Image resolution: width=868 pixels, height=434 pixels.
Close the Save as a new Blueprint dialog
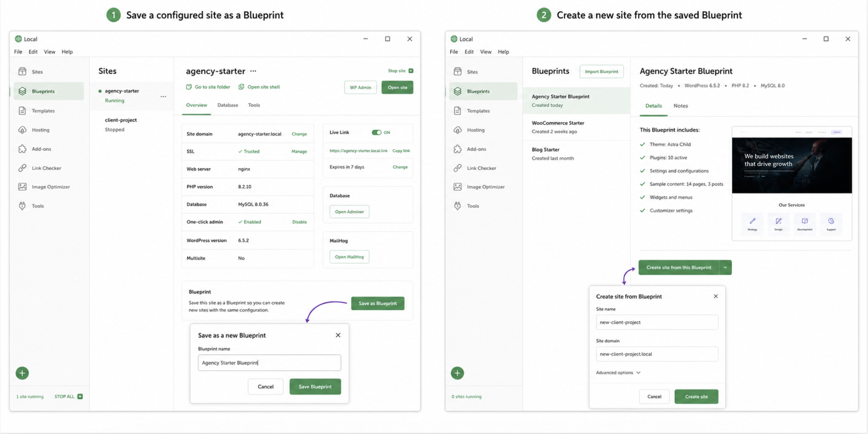338,335
